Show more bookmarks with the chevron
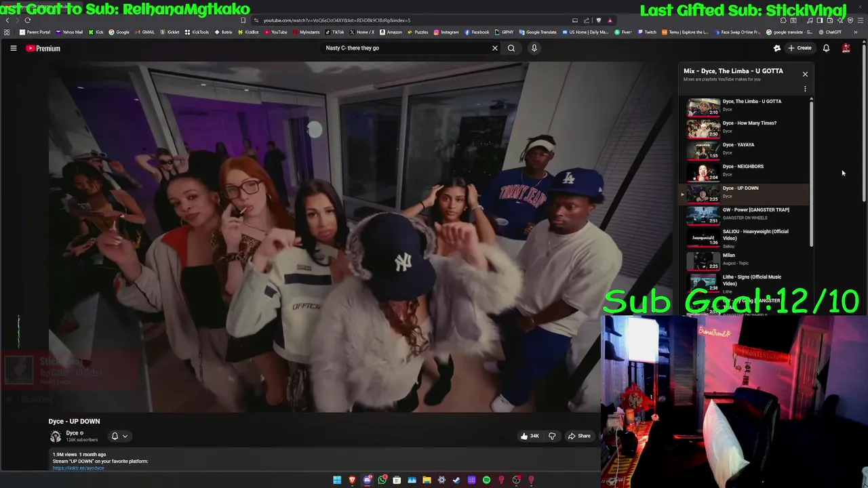 (856, 32)
